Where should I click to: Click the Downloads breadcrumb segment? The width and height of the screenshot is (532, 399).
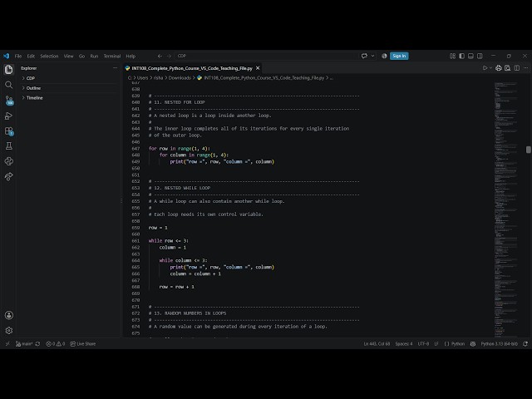point(180,77)
